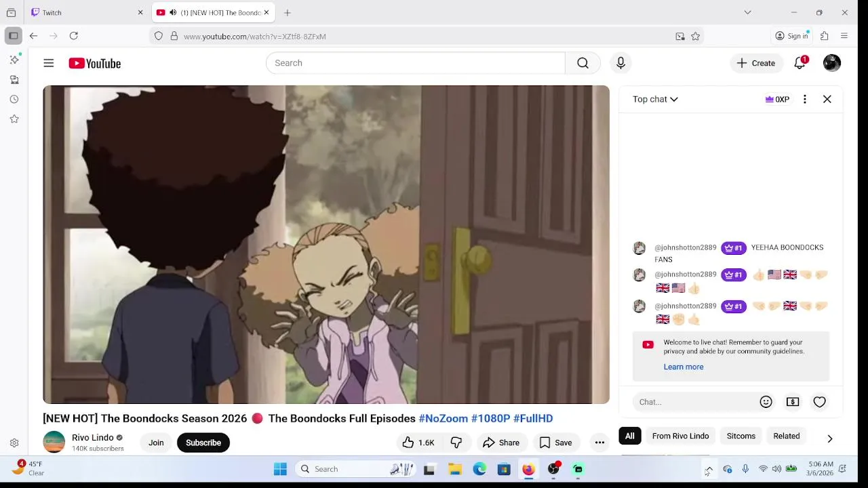
Task: Open the Windows Start menu
Action: pyautogui.click(x=280, y=469)
